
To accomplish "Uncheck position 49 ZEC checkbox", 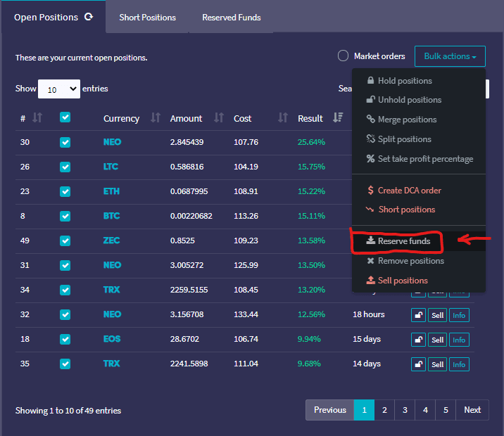I will coord(65,241).
